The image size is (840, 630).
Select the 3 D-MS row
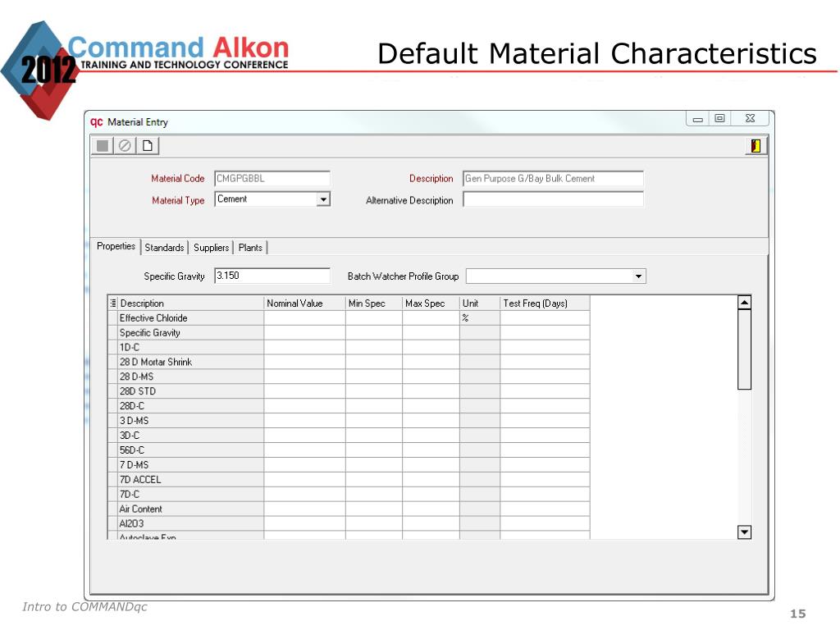coord(349,421)
